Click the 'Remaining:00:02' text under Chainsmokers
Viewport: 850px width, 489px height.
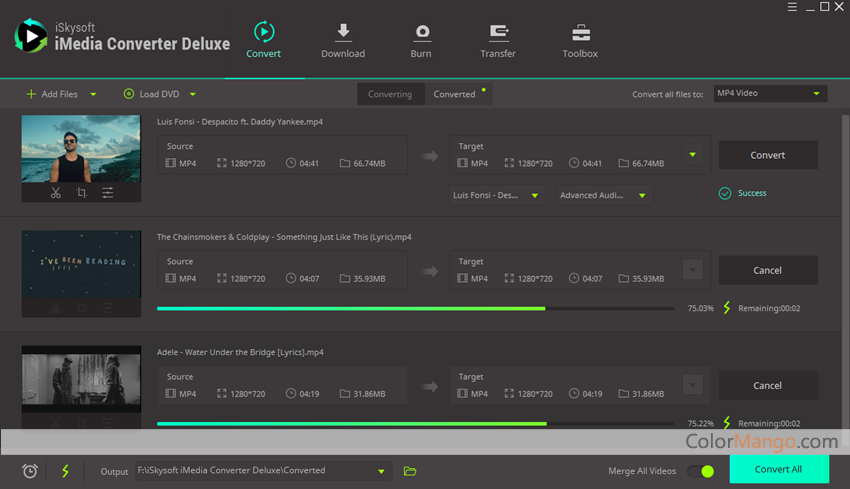[769, 308]
